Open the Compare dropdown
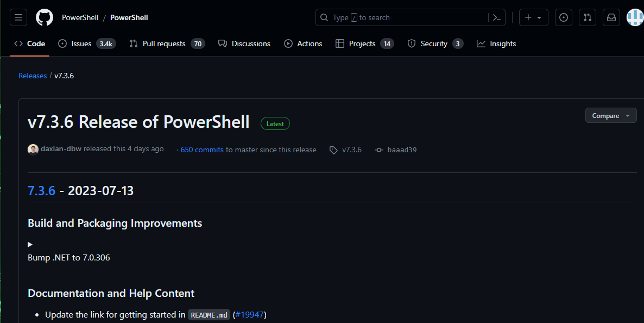644x323 pixels. coord(611,116)
